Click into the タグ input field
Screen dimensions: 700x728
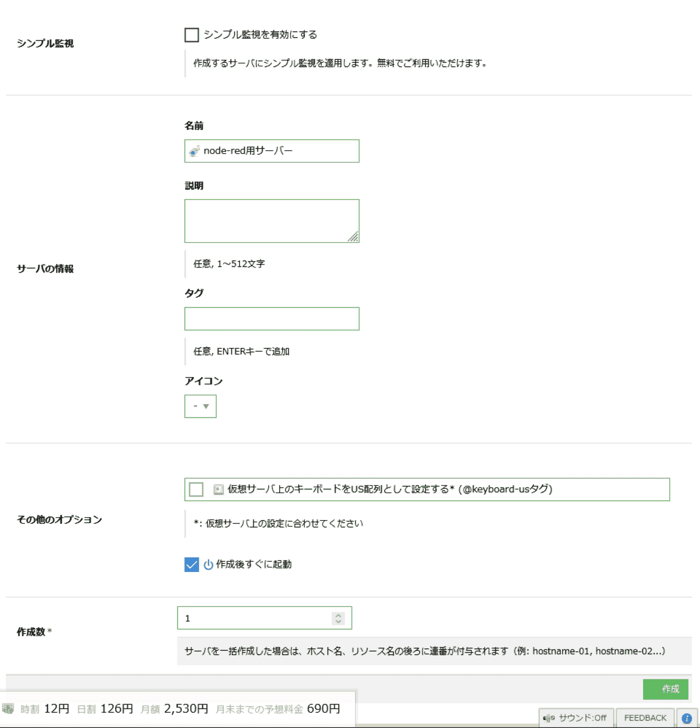coord(272,319)
